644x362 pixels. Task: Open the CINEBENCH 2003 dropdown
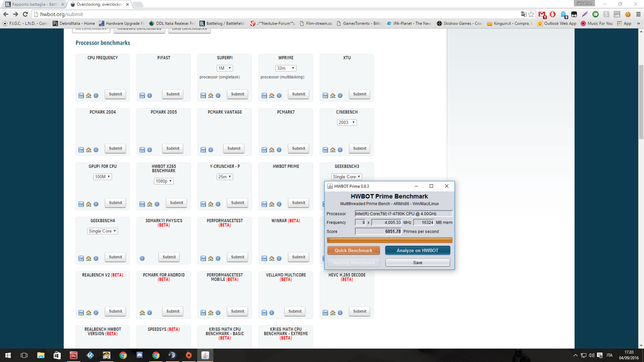[x=347, y=122]
